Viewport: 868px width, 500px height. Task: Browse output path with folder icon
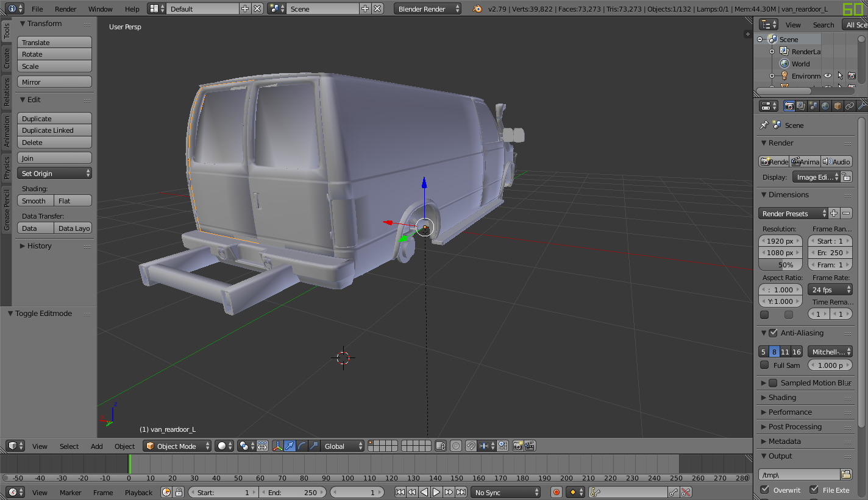pyautogui.click(x=846, y=474)
